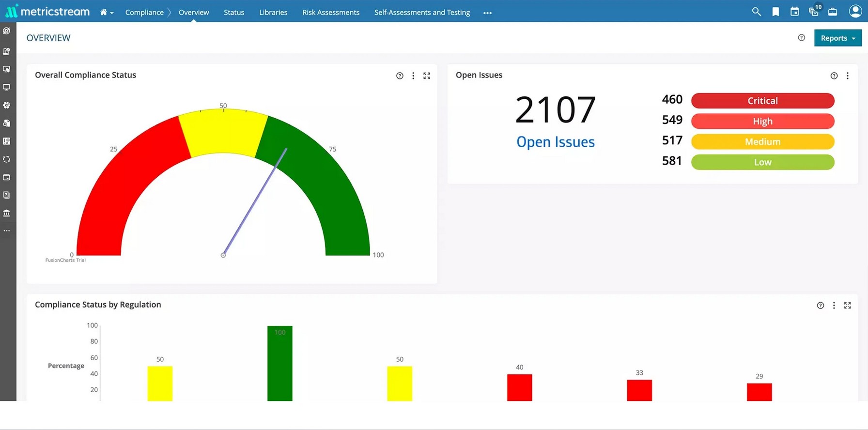The image size is (868, 430).
Task: Click the document search sidebar icon
Action: click(7, 123)
